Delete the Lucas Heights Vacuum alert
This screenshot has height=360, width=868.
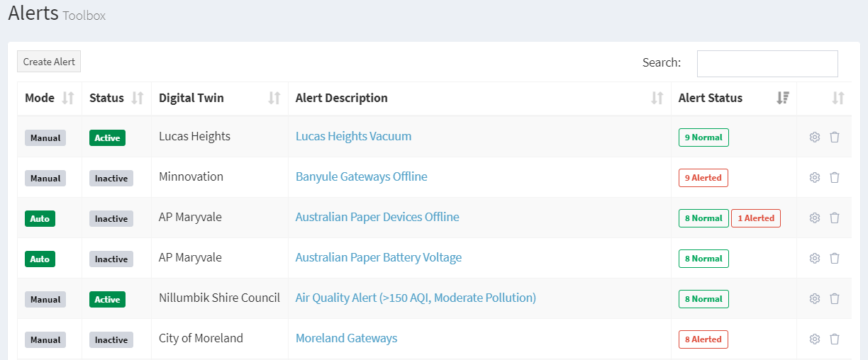[835, 137]
